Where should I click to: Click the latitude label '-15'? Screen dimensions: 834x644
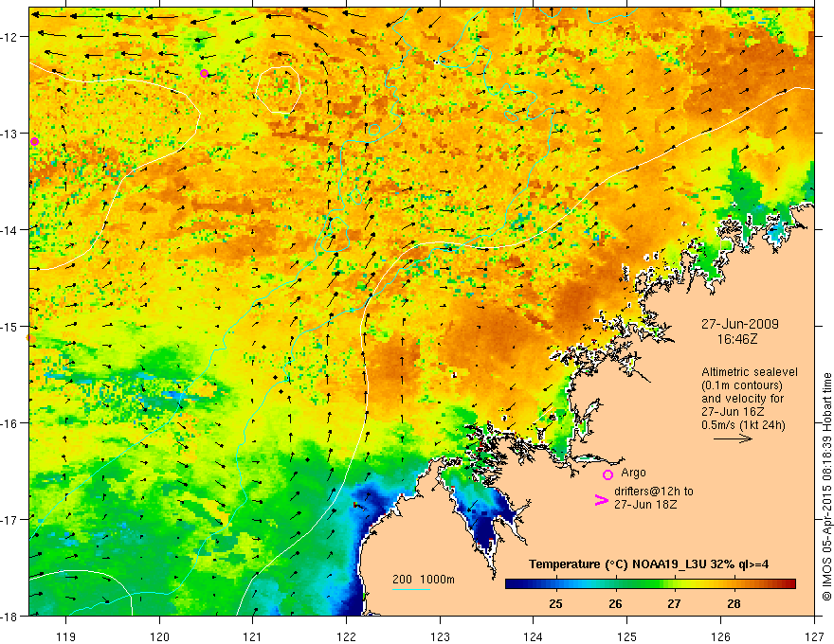10,326
